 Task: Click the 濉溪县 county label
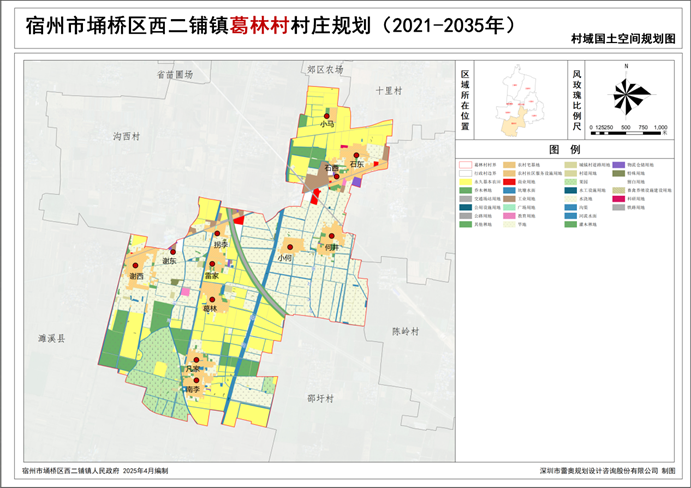pos(50,340)
